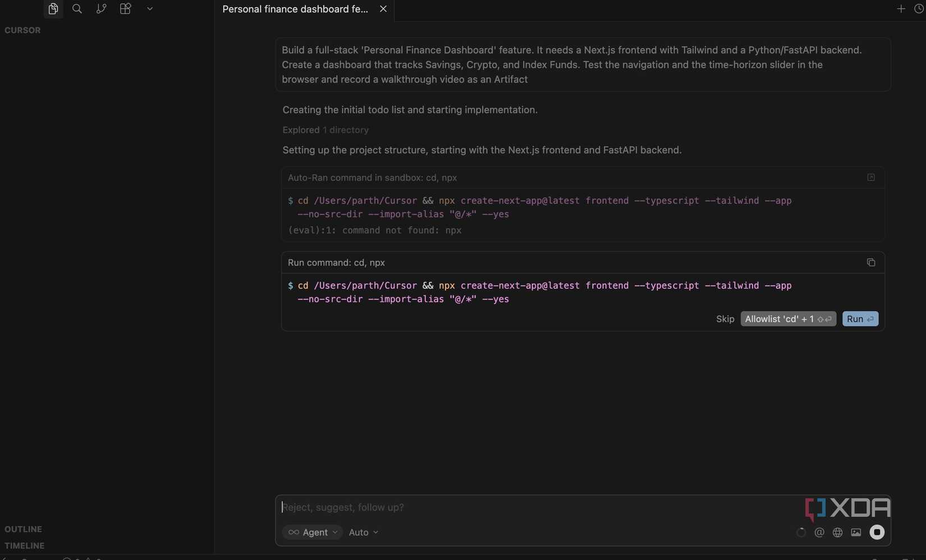The width and height of the screenshot is (926, 560).
Task: Click 'Creating the initial todo list' message
Action: pos(410,110)
